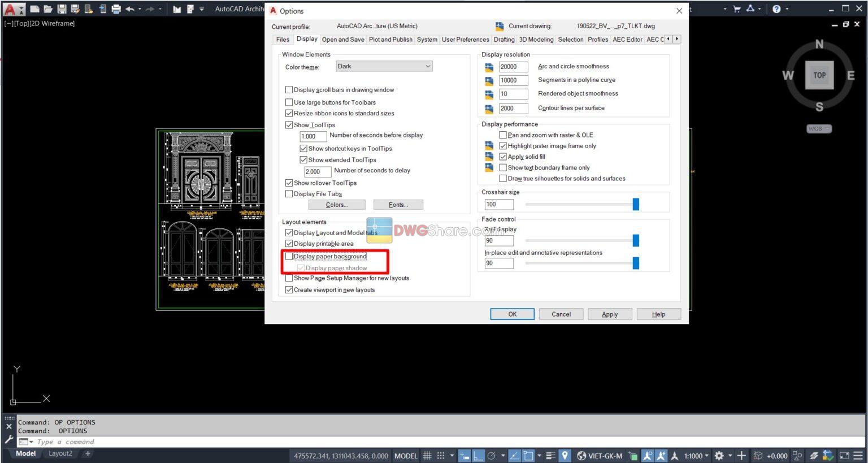868x463 pixels.
Task: Save the drawing using the Save icon
Action: coord(62,8)
